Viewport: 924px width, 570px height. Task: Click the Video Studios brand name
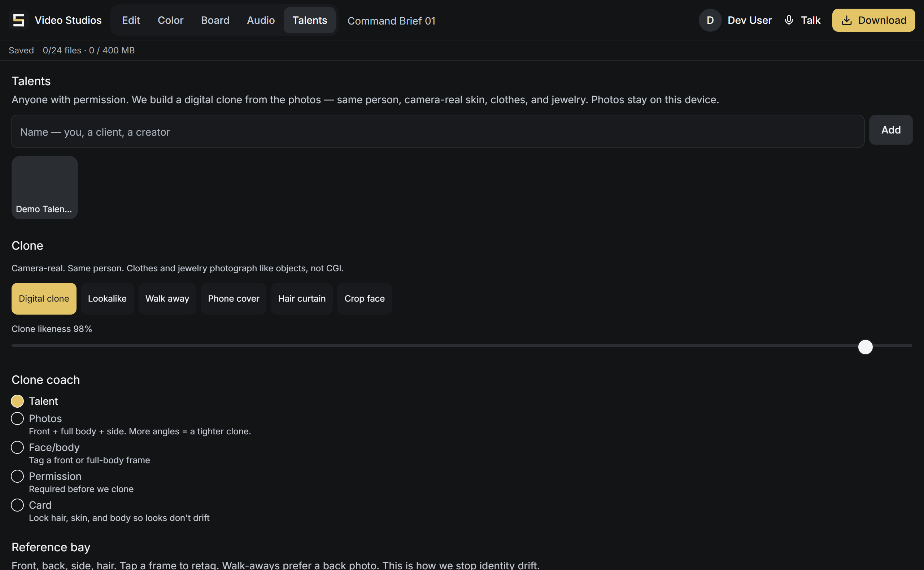[68, 20]
